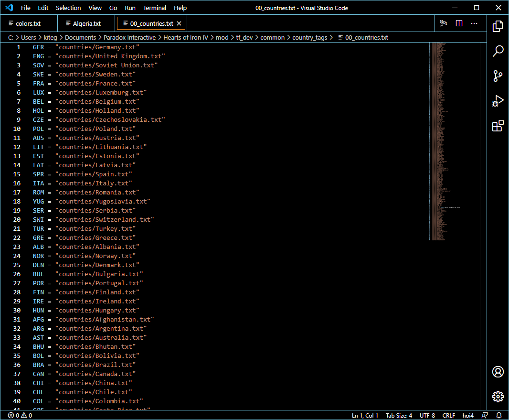The height and width of the screenshot is (420, 509).
Task: Open the Accounts menu icon
Action: (x=498, y=372)
